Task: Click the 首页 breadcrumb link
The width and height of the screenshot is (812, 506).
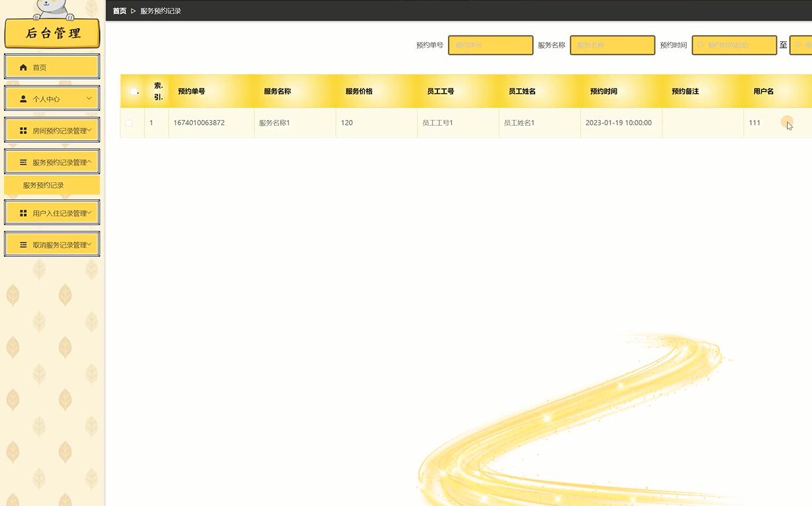Action: [x=119, y=11]
